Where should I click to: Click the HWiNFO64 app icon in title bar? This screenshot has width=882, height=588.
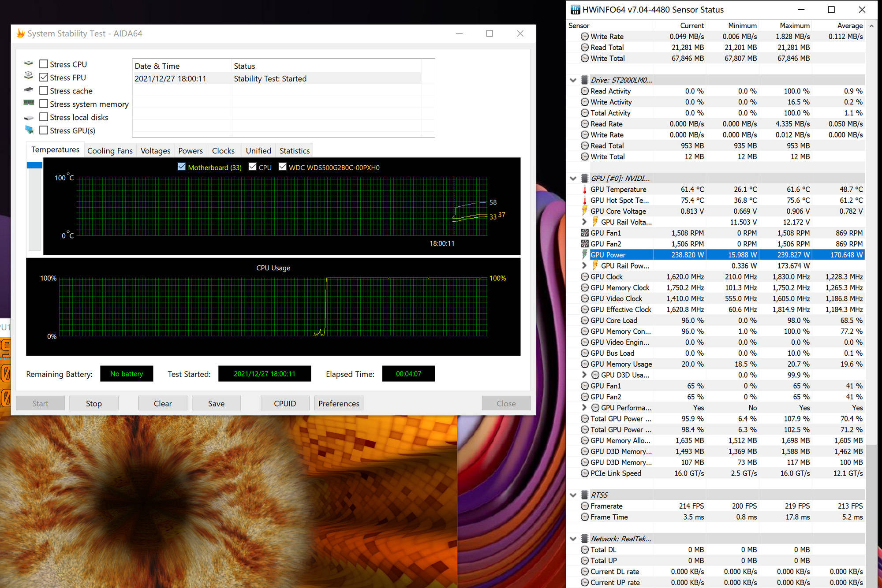tap(575, 10)
